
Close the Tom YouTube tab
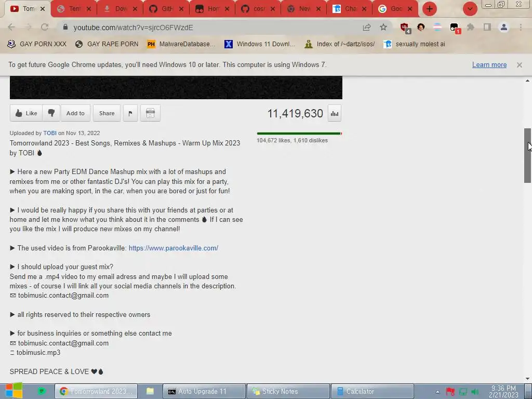coord(43,9)
